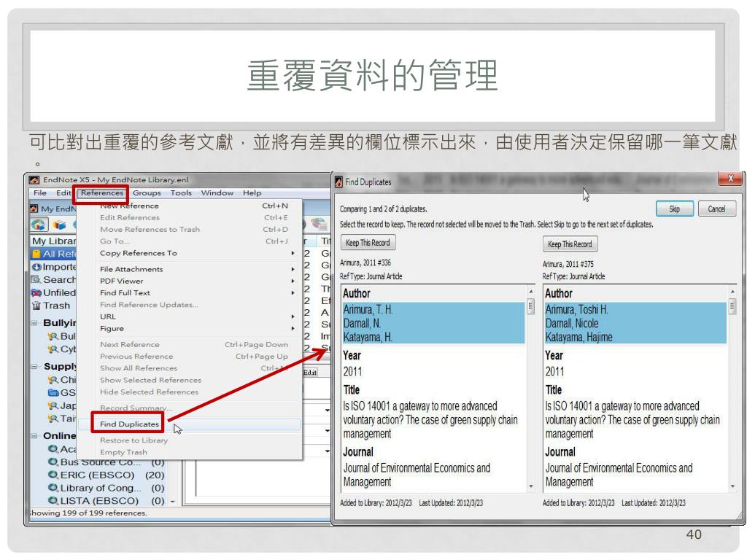
Task: Select author Arimura, T. H. in left record
Action: [368, 309]
